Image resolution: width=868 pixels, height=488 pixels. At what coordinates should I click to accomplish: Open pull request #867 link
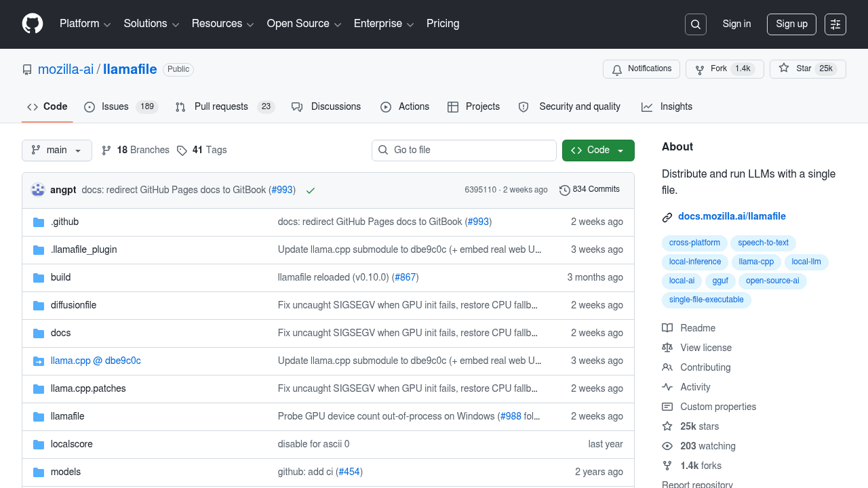(x=405, y=278)
